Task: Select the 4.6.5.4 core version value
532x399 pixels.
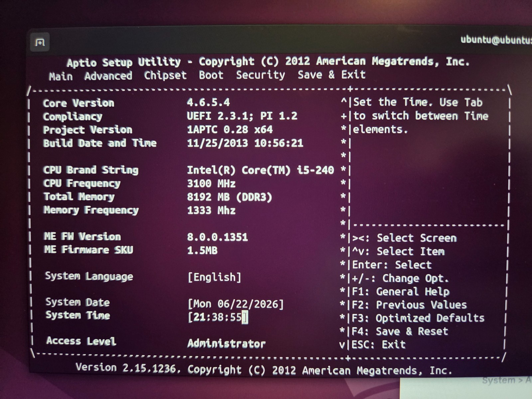Action: click(x=208, y=102)
